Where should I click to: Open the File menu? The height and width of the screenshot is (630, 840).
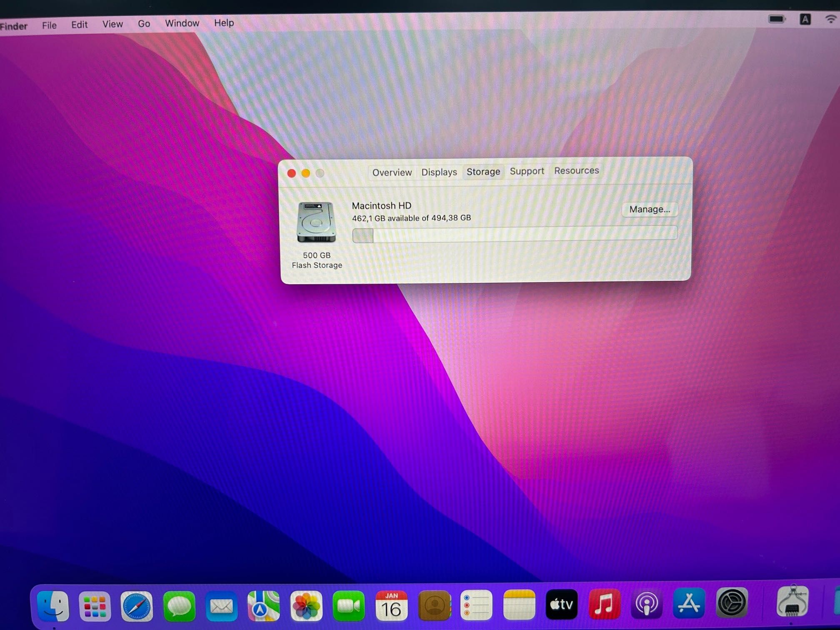coord(49,25)
